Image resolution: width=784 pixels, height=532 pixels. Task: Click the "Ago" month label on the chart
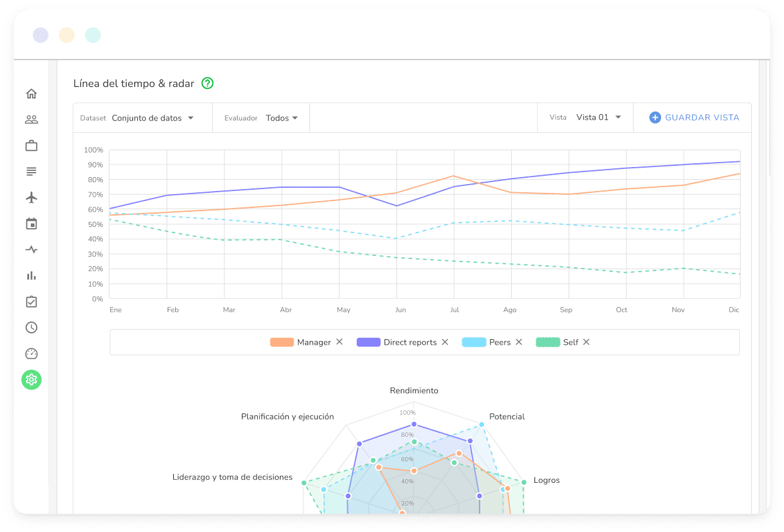click(x=510, y=310)
